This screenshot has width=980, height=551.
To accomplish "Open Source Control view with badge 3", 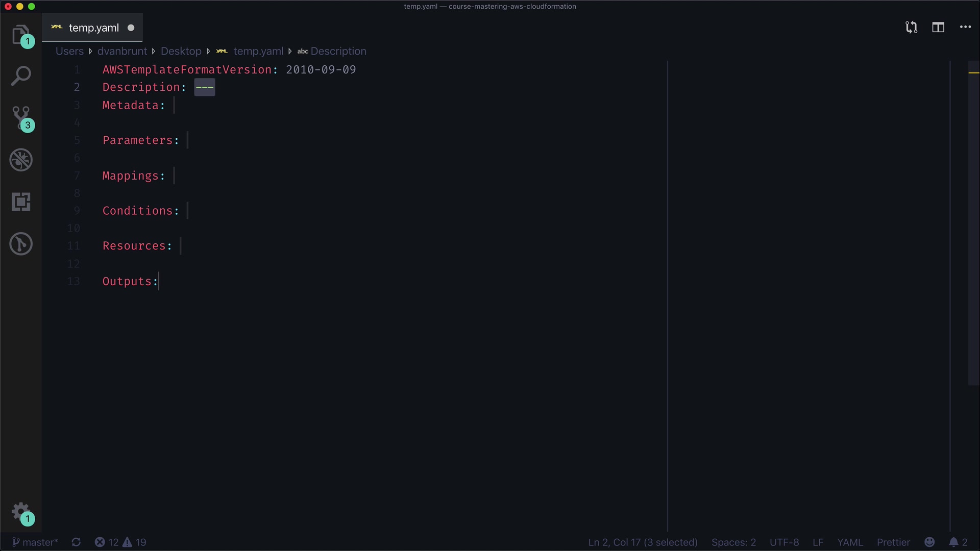I will click(21, 117).
